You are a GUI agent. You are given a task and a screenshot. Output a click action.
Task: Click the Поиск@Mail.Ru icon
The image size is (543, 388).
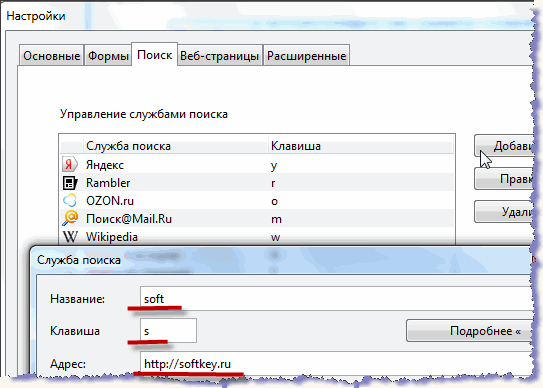[x=70, y=218]
